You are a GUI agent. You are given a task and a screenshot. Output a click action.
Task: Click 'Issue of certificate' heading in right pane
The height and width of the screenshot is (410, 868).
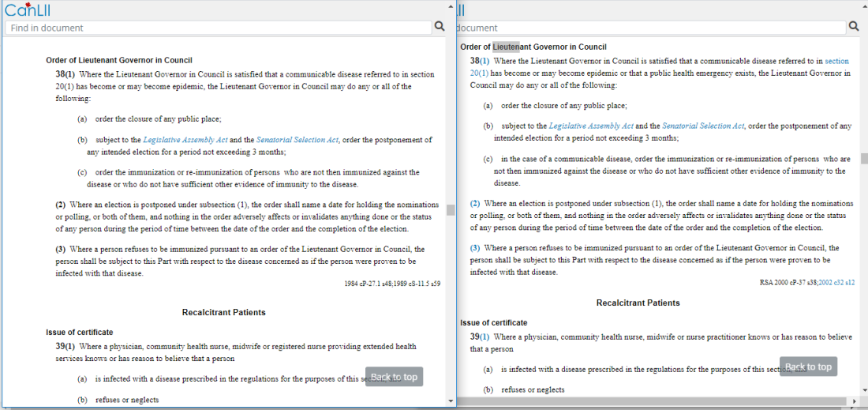pos(494,322)
